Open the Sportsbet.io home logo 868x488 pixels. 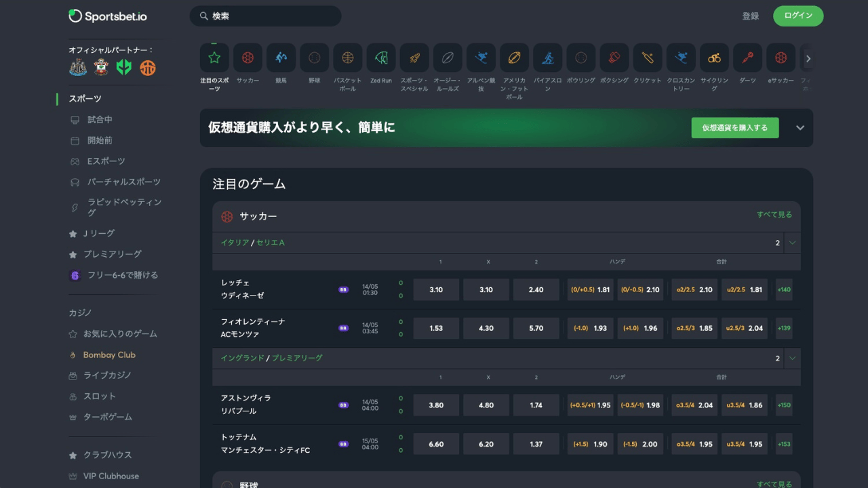pyautogui.click(x=107, y=16)
